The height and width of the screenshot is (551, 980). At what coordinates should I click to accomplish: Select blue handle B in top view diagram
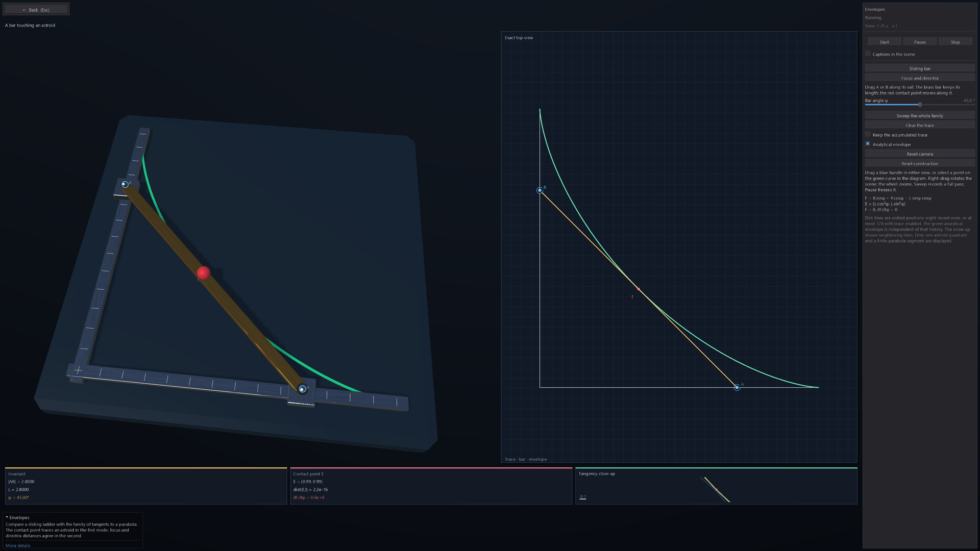tap(540, 190)
